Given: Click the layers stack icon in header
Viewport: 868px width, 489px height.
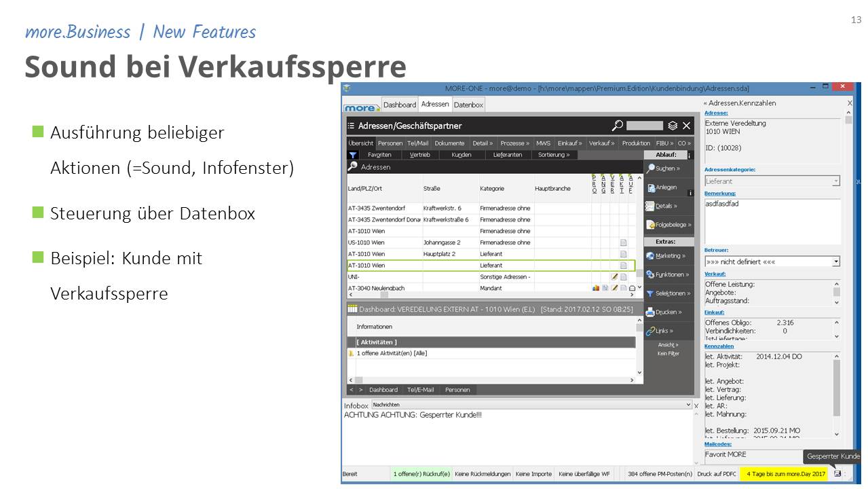Looking at the screenshot, I should (x=673, y=126).
